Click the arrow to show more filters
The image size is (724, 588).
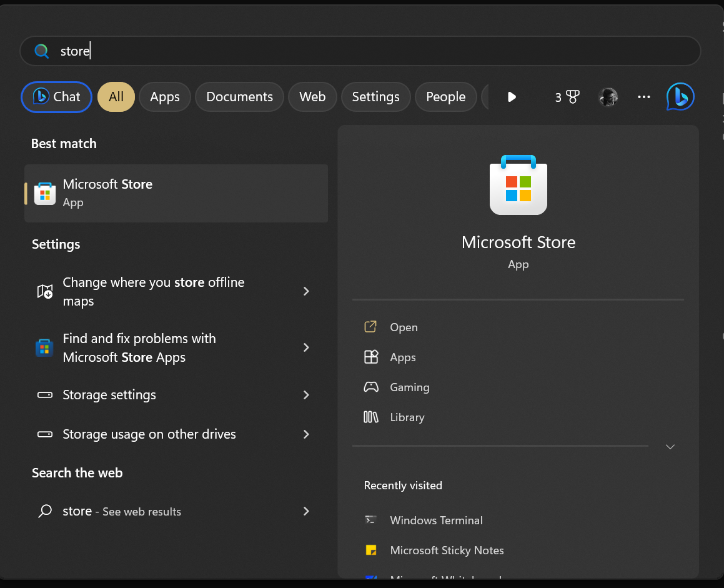[x=512, y=97]
